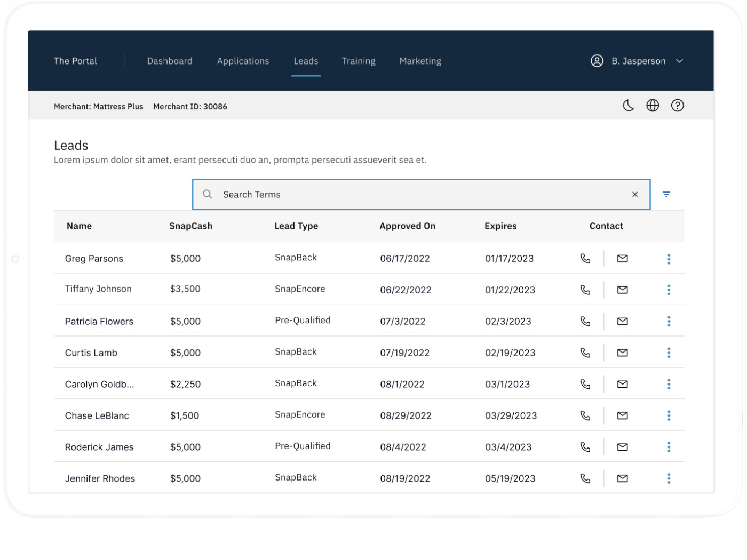Select the Roderick James name cell
747x560 pixels.
pos(99,447)
